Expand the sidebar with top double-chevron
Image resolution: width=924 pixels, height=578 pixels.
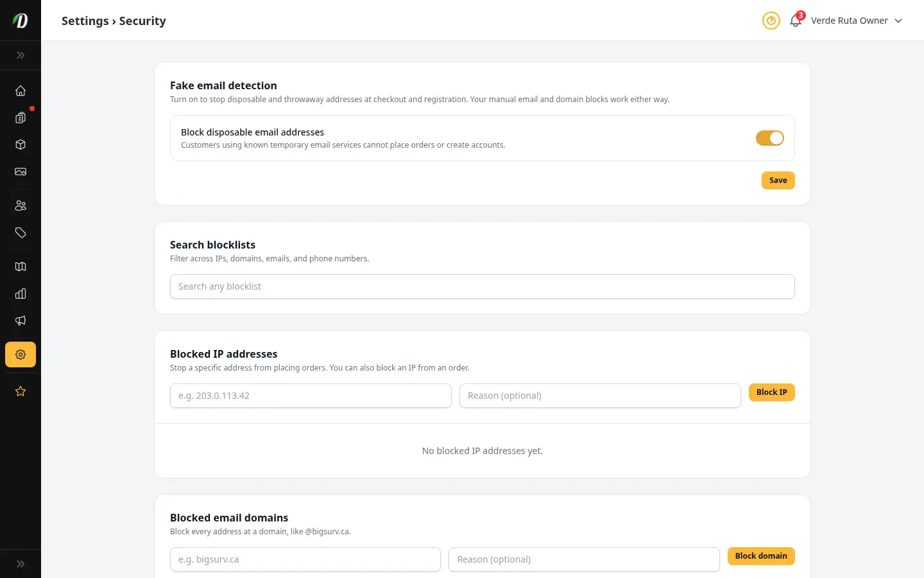pos(21,55)
